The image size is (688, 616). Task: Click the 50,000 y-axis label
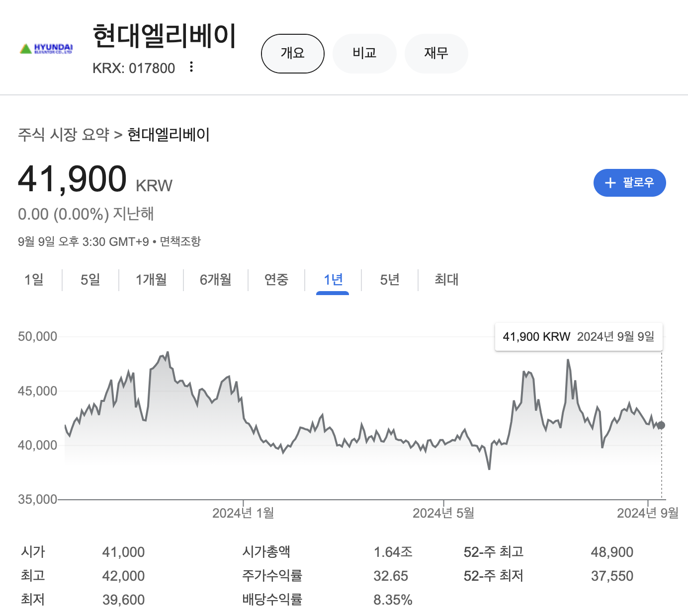[x=38, y=337]
